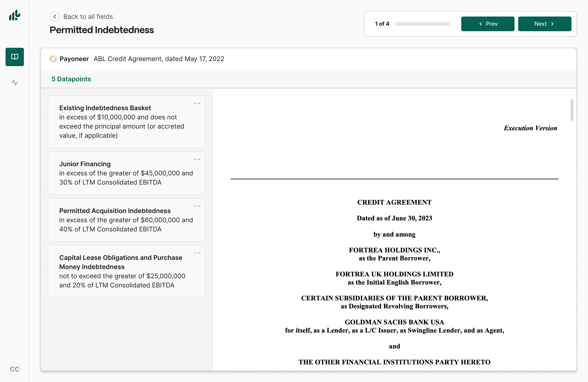
Task: Click the Next button
Action: [545, 24]
